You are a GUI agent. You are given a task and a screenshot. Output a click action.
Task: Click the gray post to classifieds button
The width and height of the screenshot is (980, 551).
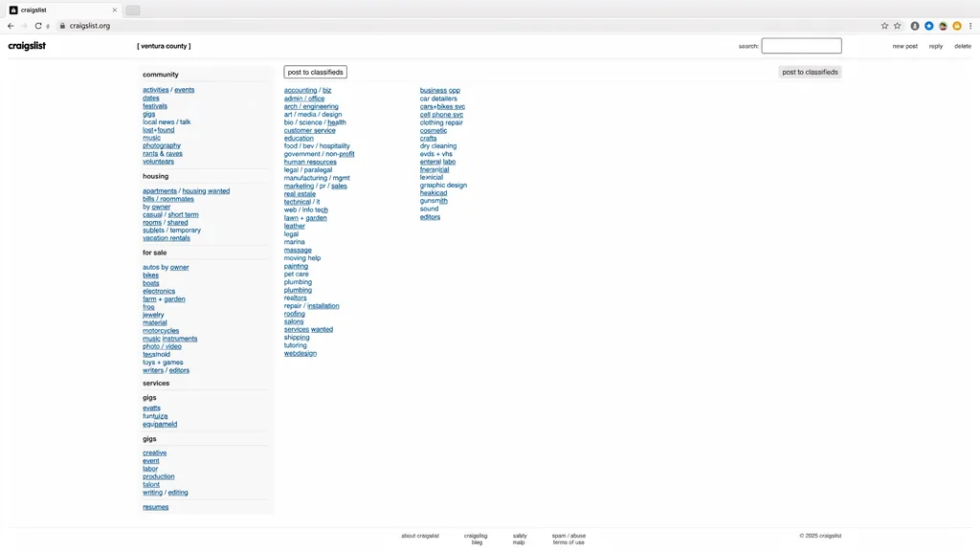click(x=810, y=72)
